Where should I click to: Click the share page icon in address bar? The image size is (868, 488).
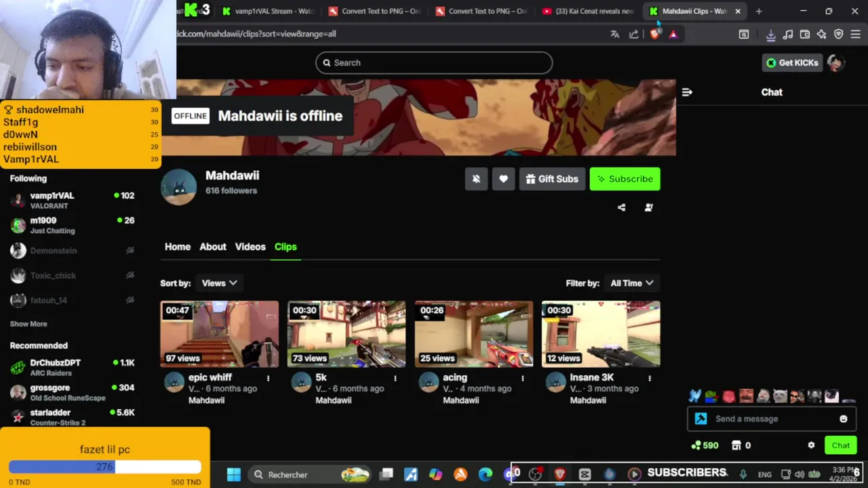click(634, 34)
